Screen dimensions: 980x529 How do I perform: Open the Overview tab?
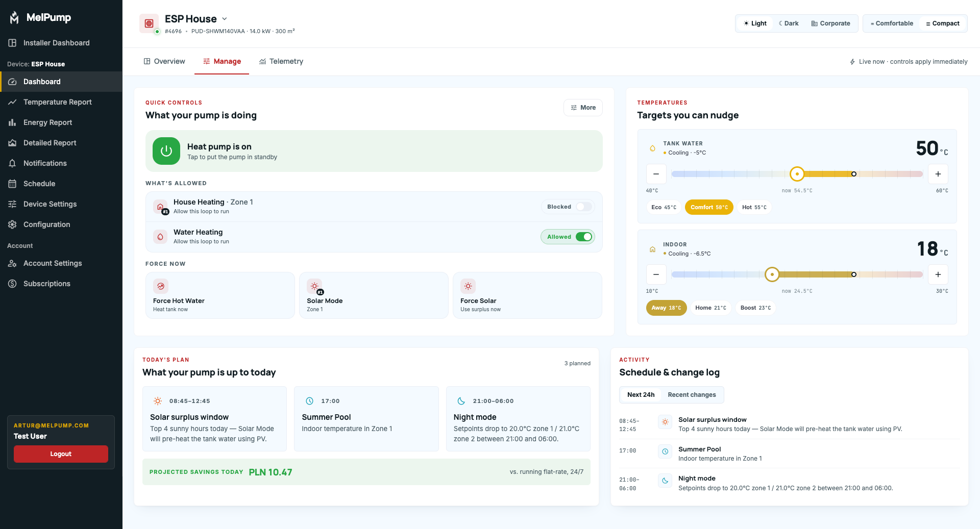tap(164, 61)
